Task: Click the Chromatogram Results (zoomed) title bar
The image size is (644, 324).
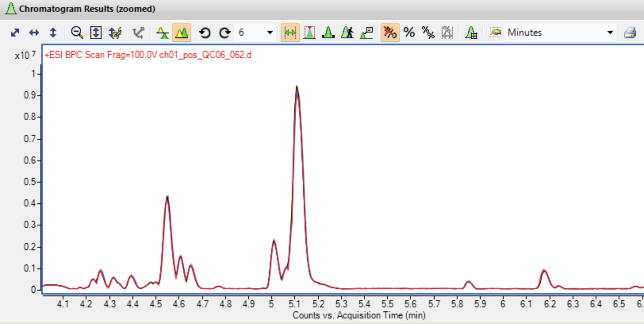Action: pyautogui.click(x=87, y=9)
